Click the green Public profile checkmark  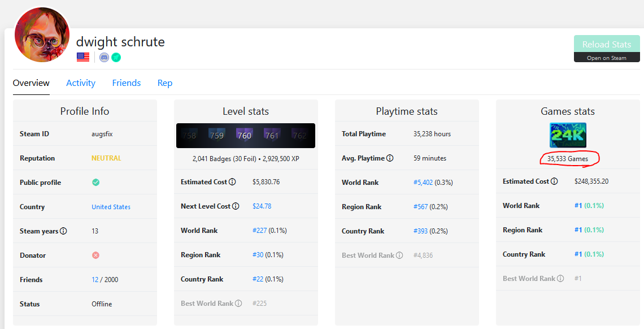coord(95,183)
